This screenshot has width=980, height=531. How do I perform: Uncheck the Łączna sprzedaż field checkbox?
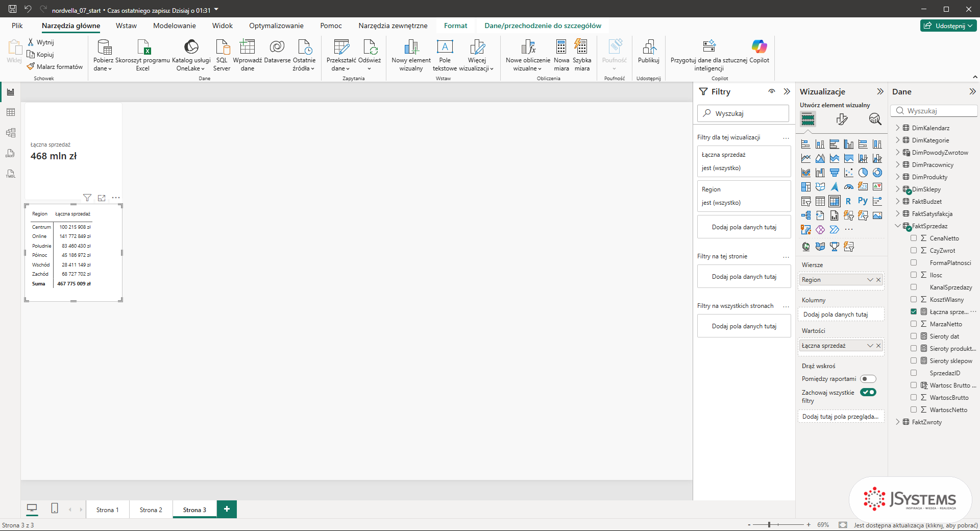click(x=914, y=311)
